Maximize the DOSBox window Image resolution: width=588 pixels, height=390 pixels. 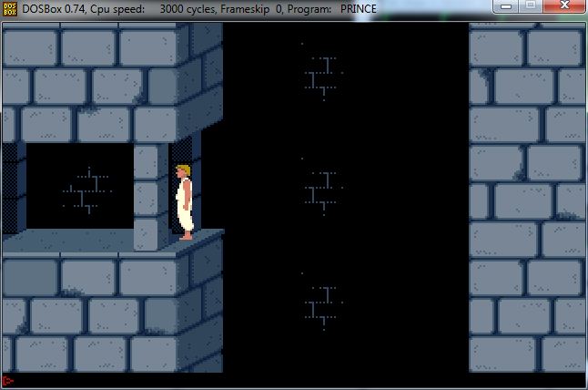[531, 6]
